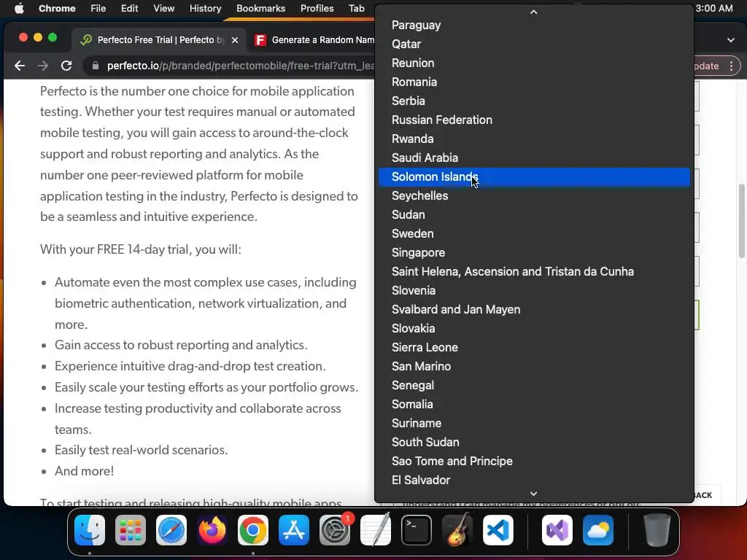Click the Apple menu icon

click(x=19, y=8)
